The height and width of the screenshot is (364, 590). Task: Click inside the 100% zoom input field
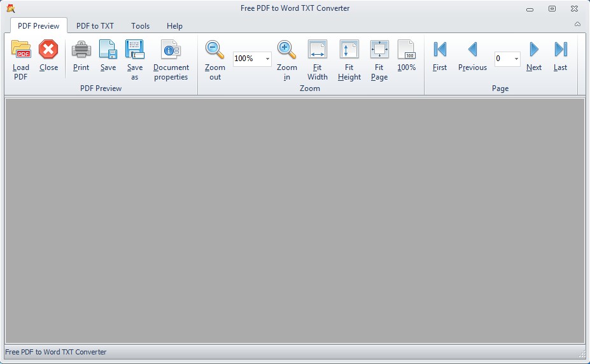coord(248,59)
